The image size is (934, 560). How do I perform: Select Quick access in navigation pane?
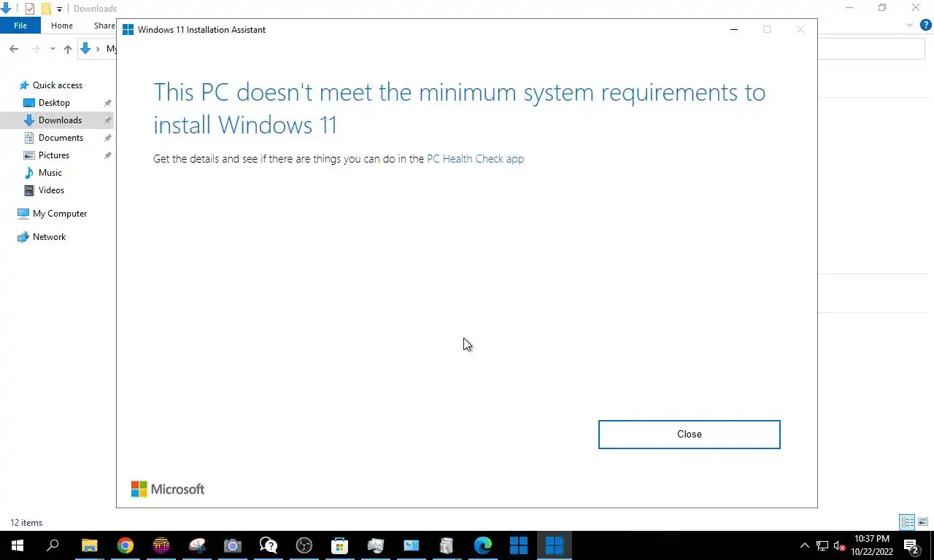click(x=57, y=85)
